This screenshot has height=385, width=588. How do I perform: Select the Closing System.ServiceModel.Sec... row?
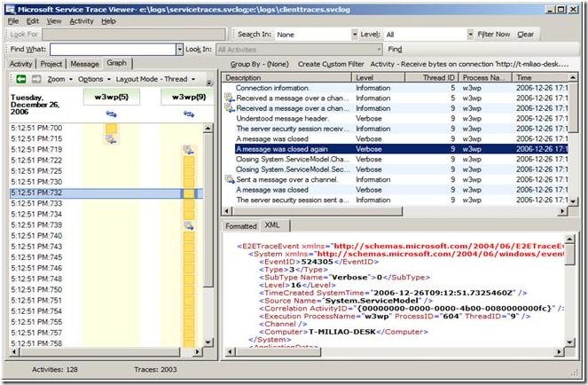tap(396, 169)
